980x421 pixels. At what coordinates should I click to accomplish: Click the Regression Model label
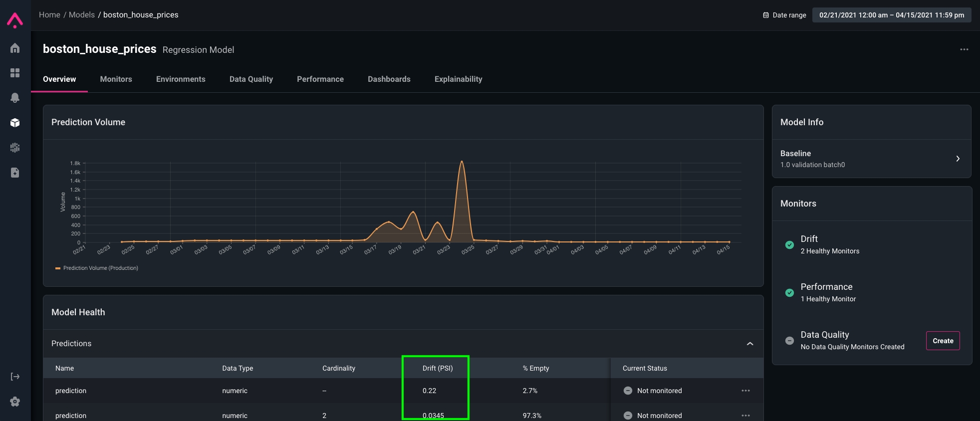198,50
